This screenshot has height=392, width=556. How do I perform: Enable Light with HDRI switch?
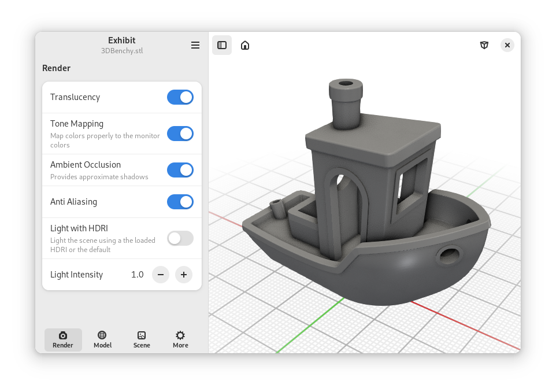(180, 238)
